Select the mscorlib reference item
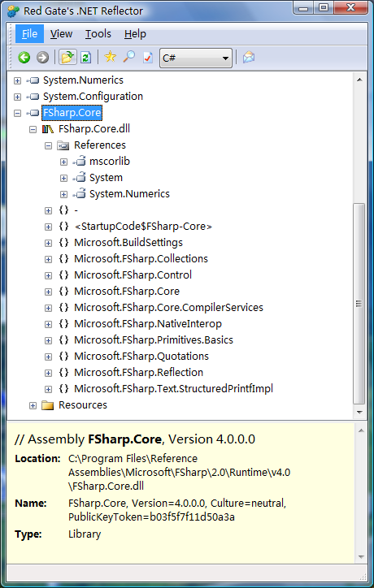The height and width of the screenshot is (588, 374). 109,162
